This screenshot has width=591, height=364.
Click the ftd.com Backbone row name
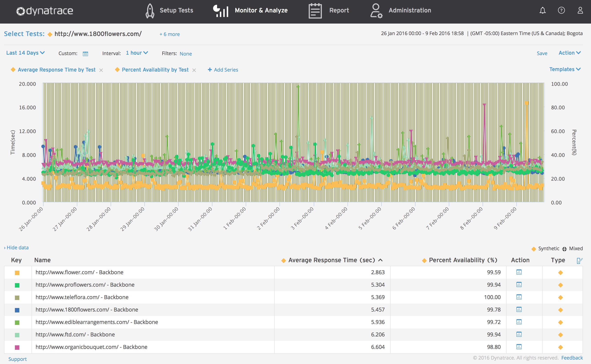click(75, 335)
